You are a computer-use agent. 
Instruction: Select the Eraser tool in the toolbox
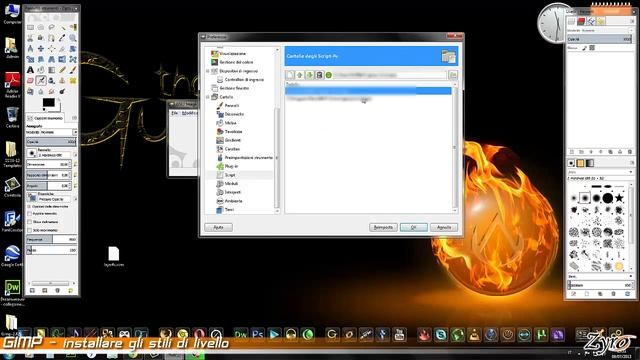[30, 81]
